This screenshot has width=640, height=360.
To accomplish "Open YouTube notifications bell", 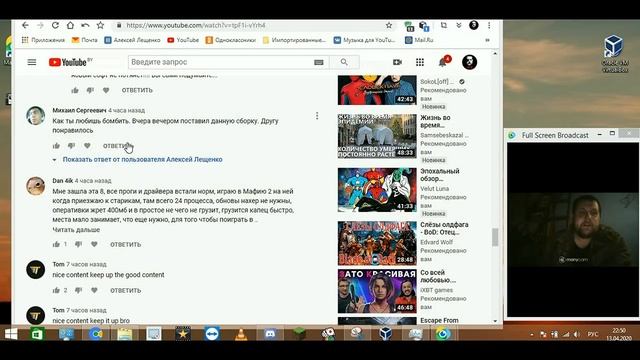I will click(x=442, y=62).
